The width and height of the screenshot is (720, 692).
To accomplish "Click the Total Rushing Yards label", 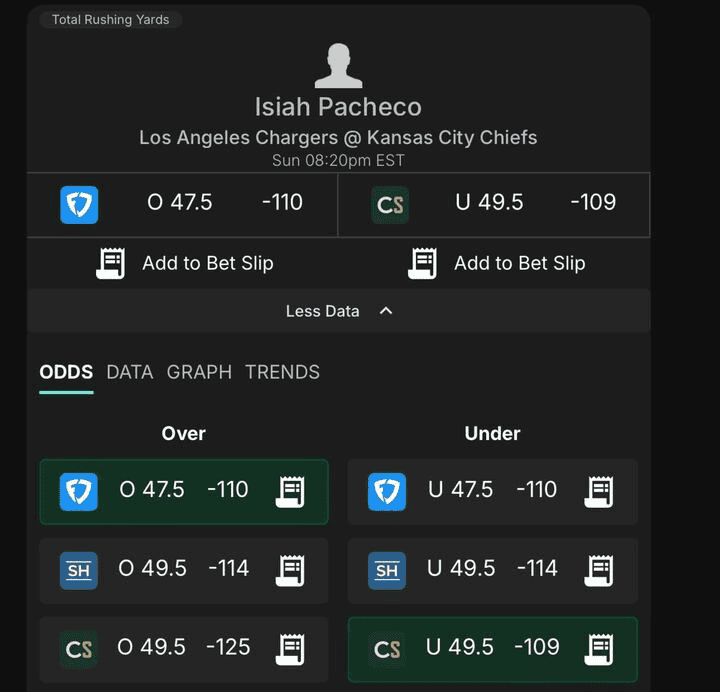I will point(110,20).
